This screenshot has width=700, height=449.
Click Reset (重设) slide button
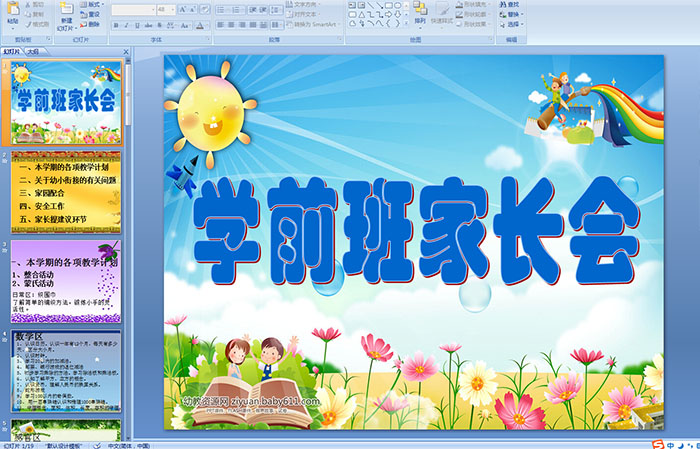click(90, 14)
